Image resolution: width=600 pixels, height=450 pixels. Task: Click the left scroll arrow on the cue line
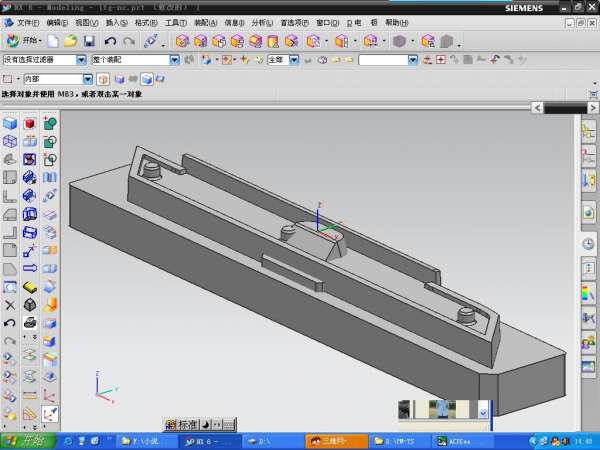537,108
